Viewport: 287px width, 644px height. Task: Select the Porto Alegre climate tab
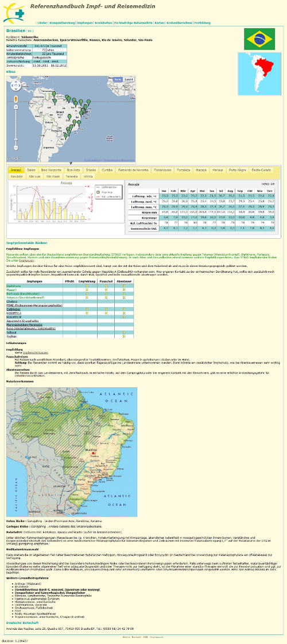point(237,170)
